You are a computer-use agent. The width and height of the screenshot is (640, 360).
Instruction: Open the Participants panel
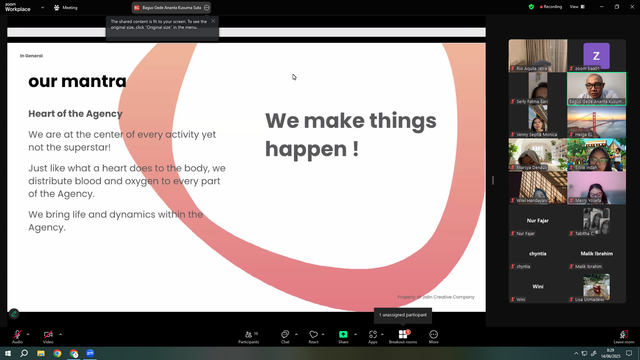249,337
